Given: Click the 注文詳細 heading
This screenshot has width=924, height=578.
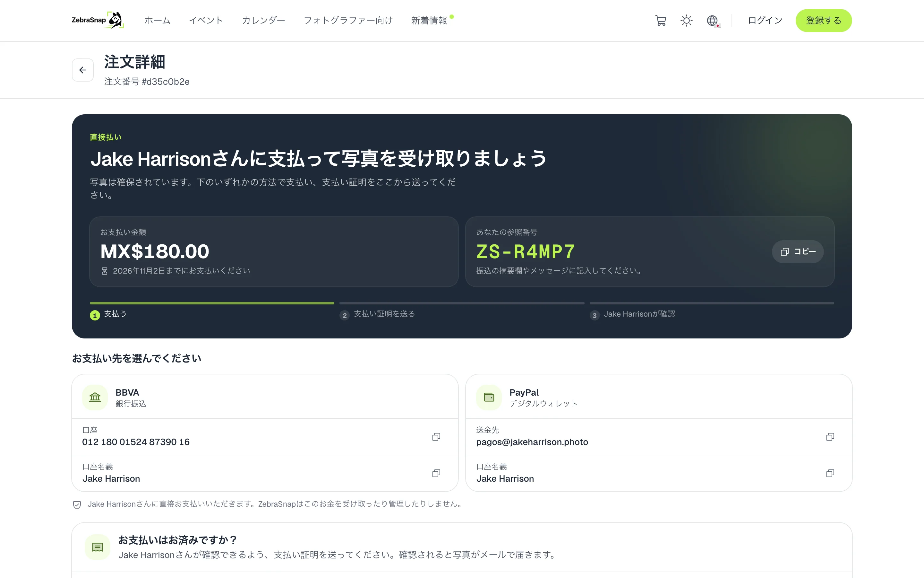Looking at the screenshot, I should [135, 62].
